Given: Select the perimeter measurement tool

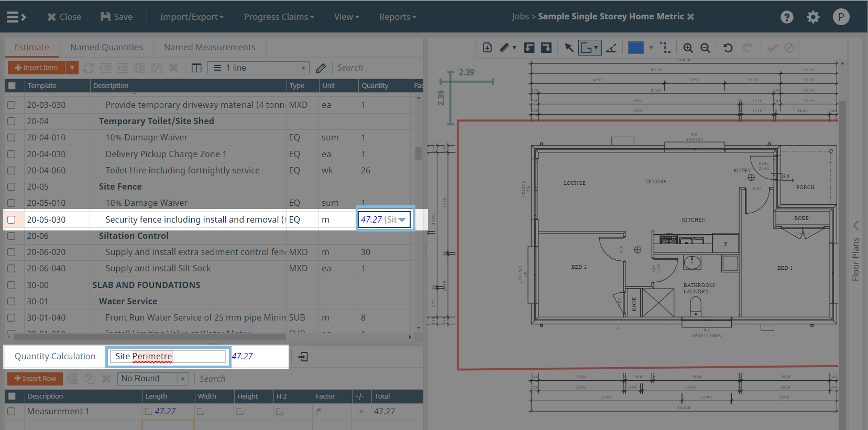Looking at the screenshot, I should pyautogui.click(x=589, y=48).
